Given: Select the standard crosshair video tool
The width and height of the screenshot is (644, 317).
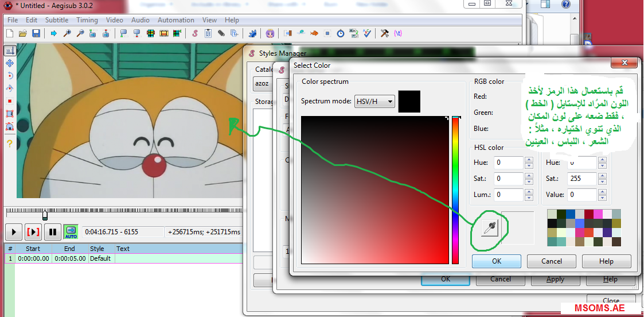Looking at the screenshot, I should point(9,51).
